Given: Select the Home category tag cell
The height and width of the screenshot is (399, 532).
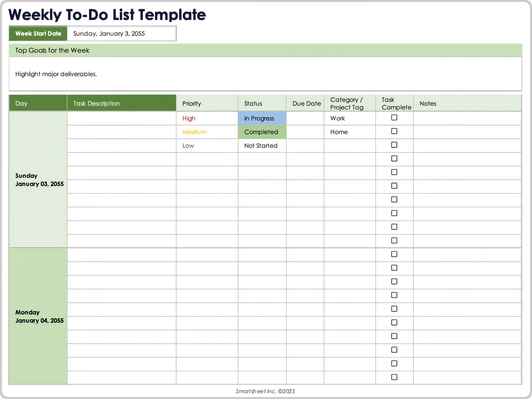Looking at the screenshot, I should 339,132.
